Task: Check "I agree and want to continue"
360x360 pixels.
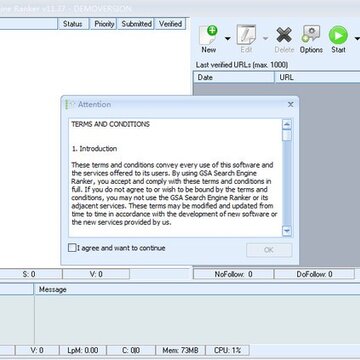Action: (72, 248)
